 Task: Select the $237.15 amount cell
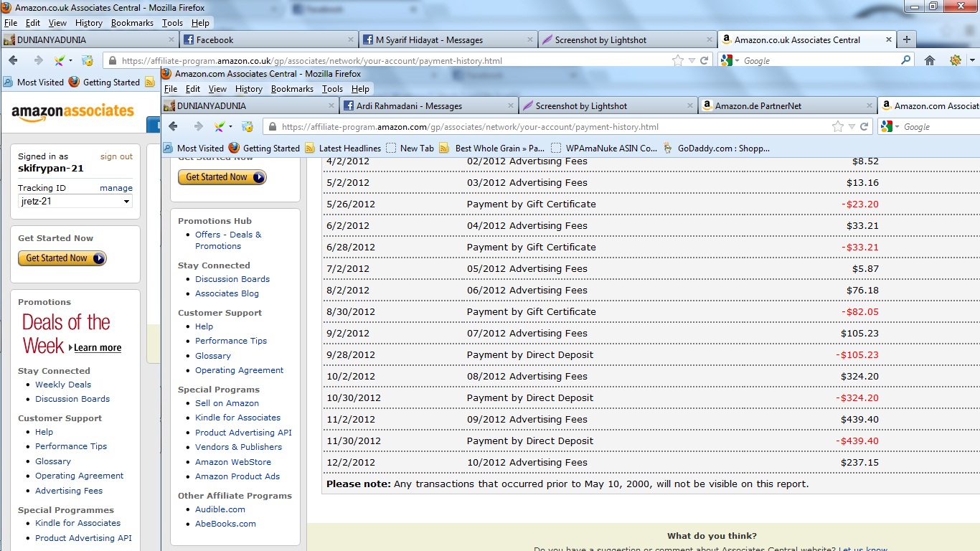(x=859, y=463)
